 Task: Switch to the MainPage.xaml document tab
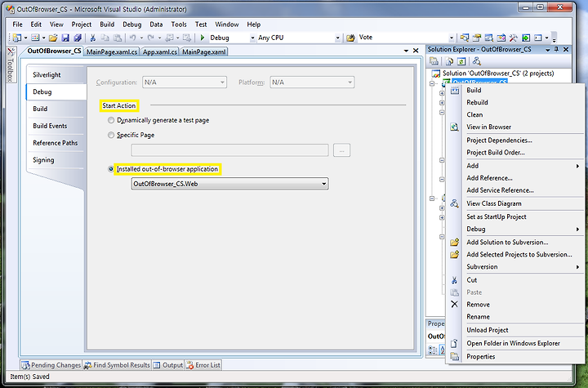203,51
